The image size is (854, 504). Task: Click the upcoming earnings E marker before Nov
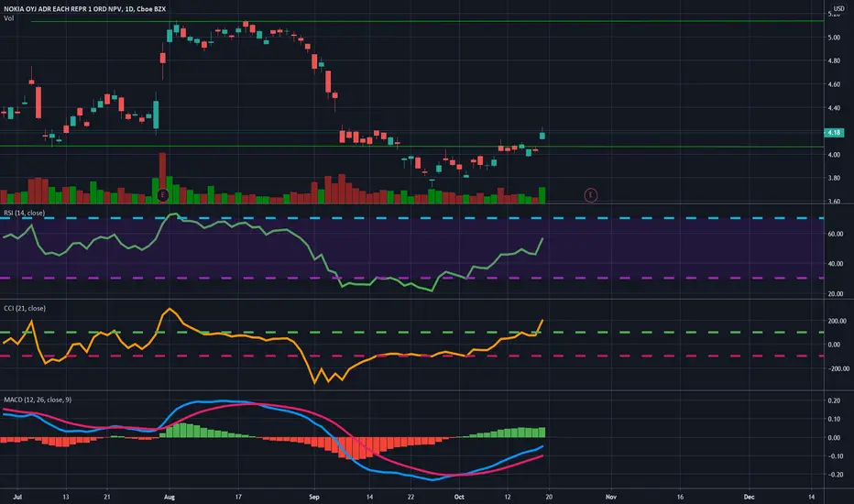point(590,195)
